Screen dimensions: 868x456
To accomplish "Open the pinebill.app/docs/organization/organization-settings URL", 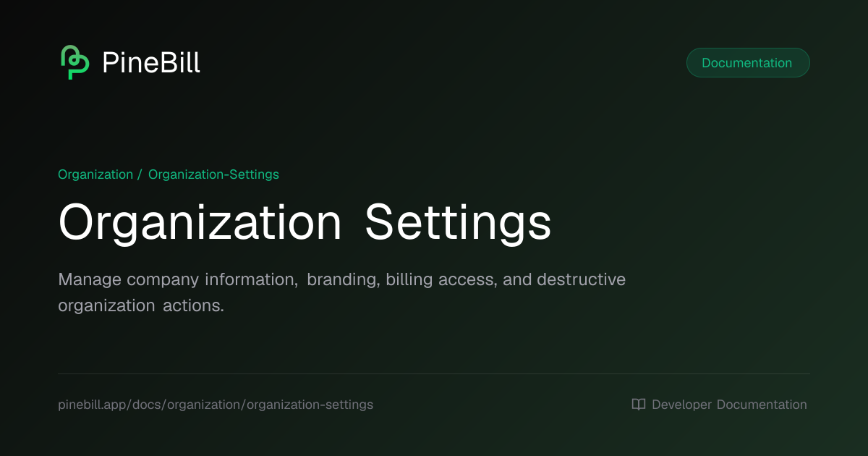I will point(216,405).
